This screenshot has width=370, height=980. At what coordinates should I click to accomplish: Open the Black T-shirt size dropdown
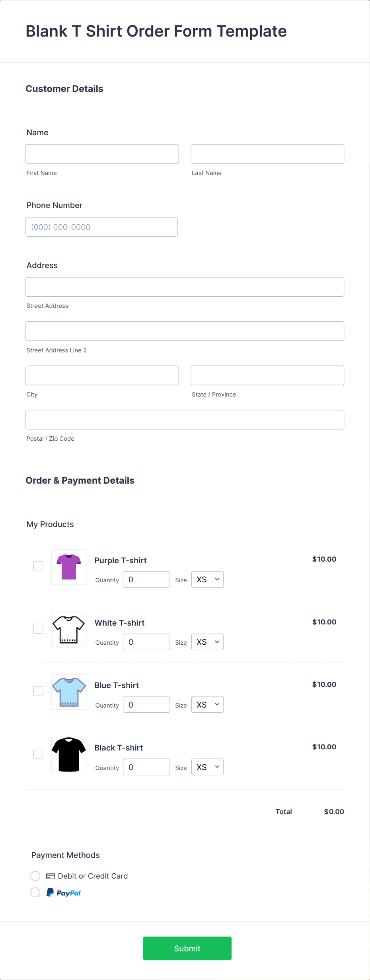pyautogui.click(x=207, y=767)
